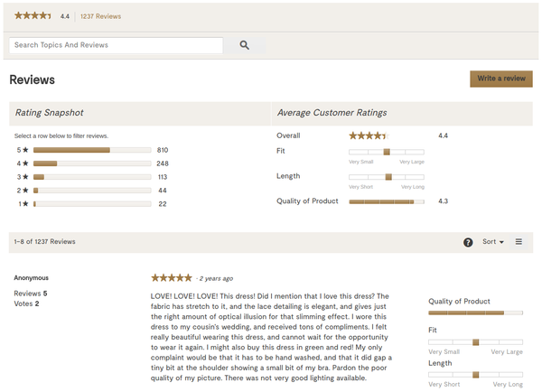Screen dimensions: 542x392
Task: Filter reviews by 3 star row
Action: coord(91,177)
